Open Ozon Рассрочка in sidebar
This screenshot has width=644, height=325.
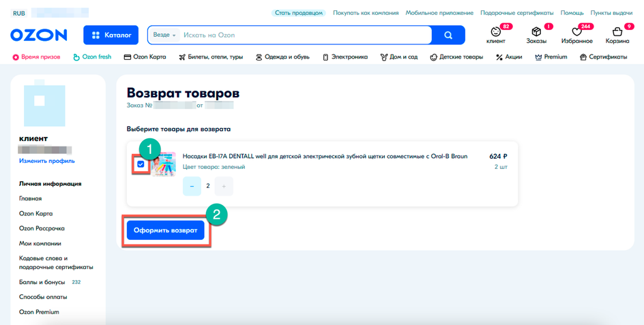click(42, 228)
